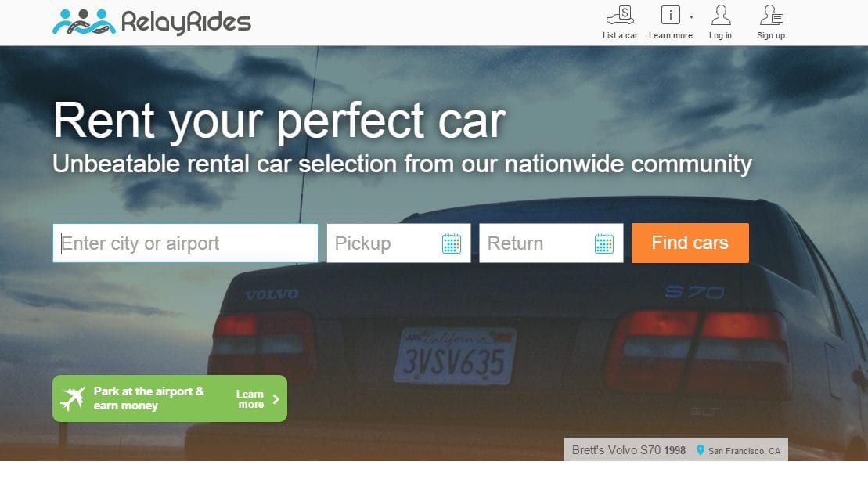
Task: Click the airplane icon in green banner
Action: pyautogui.click(x=73, y=398)
